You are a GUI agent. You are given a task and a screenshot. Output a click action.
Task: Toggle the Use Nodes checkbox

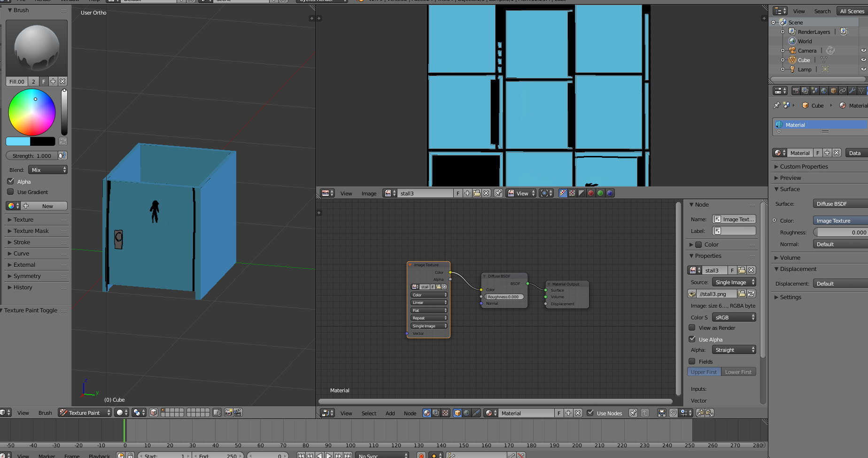point(590,413)
